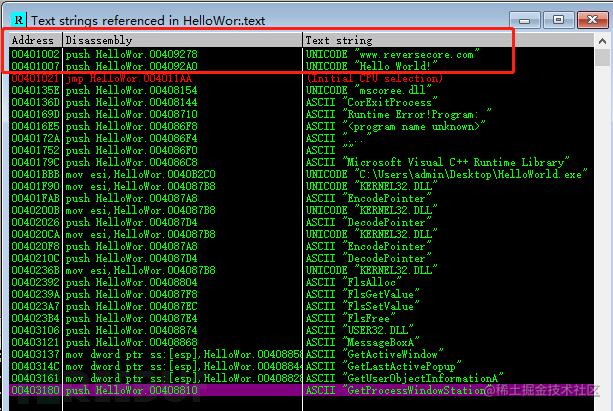Image resolution: width=613 pixels, height=411 pixels.
Task: Click address 00403121
Action: pos(36,342)
